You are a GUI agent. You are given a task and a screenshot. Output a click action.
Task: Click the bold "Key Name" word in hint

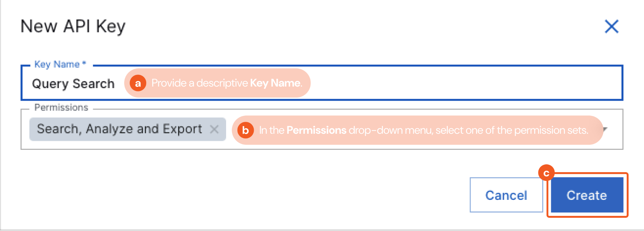[x=275, y=83]
